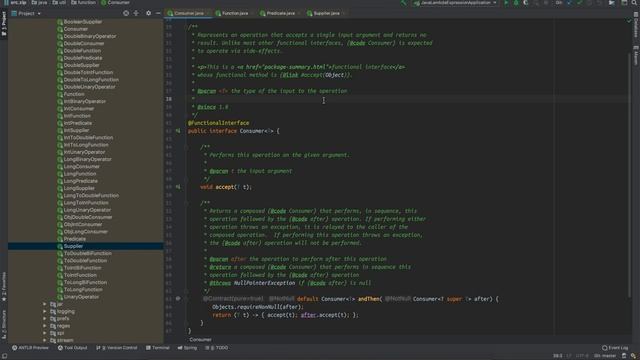Click the expand-all icon in Project panel

(x=136, y=13)
